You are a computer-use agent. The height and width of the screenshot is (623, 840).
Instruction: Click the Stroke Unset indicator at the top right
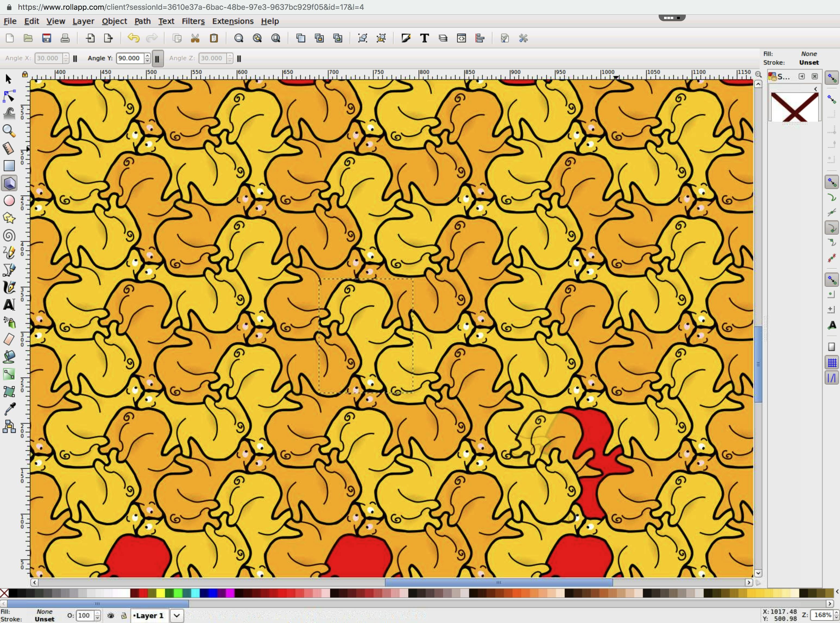(x=809, y=63)
